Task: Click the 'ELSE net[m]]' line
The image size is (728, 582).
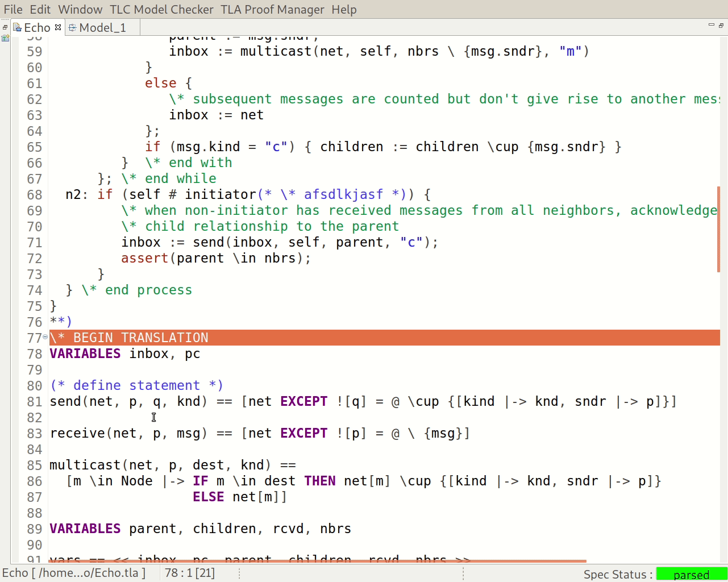Action: [x=240, y=497]
